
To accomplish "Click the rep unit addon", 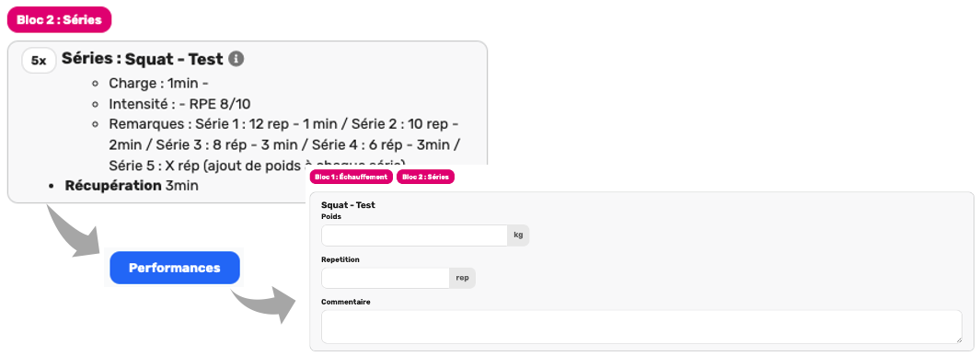I will click(x=463, y=278).
